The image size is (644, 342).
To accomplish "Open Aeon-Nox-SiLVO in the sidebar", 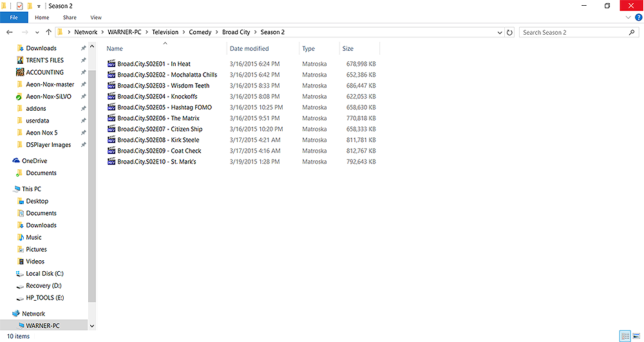I will (x=48, y=97).
